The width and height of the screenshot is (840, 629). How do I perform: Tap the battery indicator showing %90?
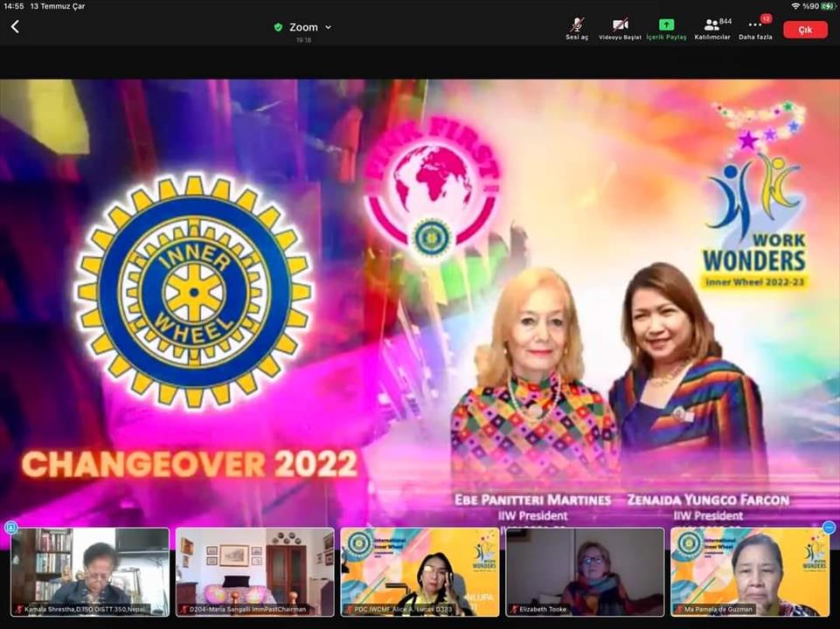[x=820, y=6]
